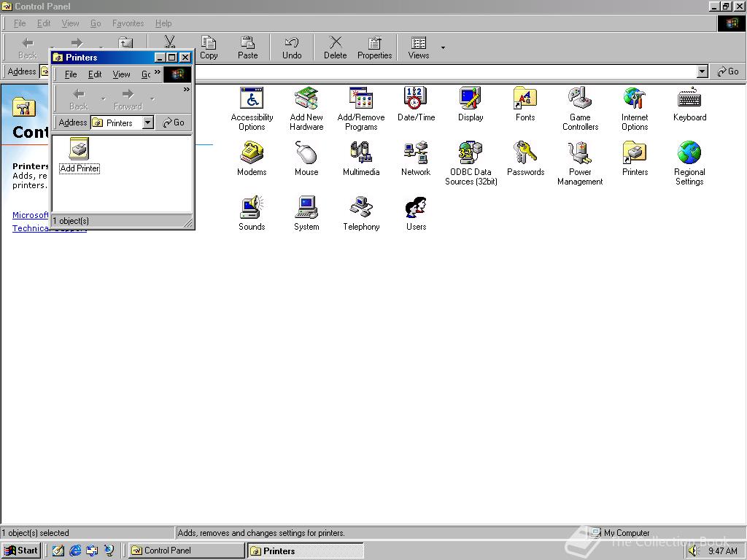Open the Accessibility Options icon
This screenshot has width=747, height=560.
point(252,109)
